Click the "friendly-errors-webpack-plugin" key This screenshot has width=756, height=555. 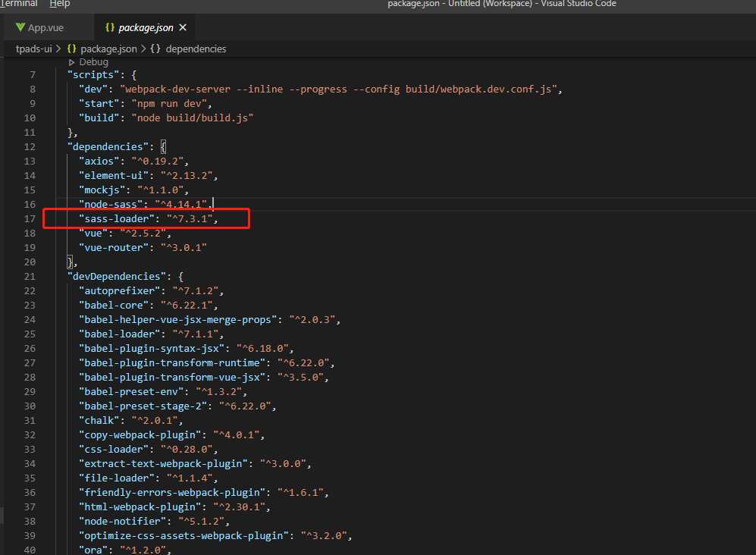[171, 493]
